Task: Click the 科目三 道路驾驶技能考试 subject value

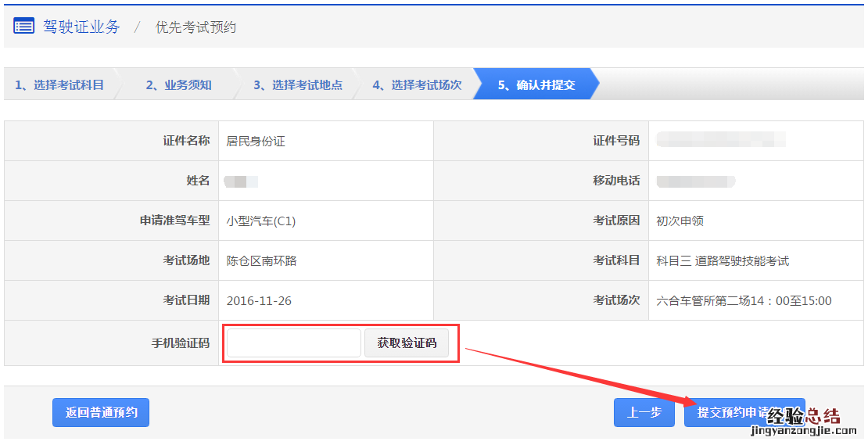Action: [x=723, y=261]
